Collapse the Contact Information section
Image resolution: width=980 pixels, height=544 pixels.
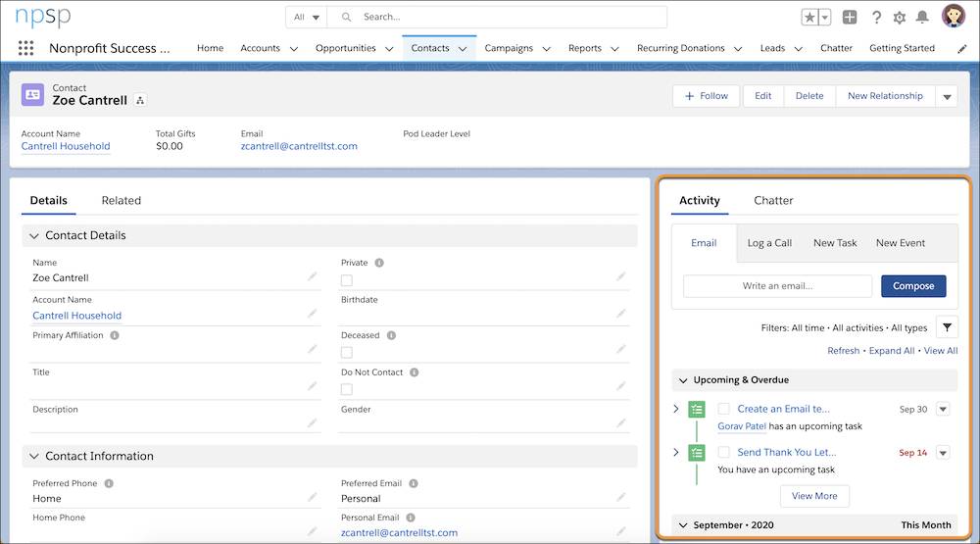tap(33, 457)
